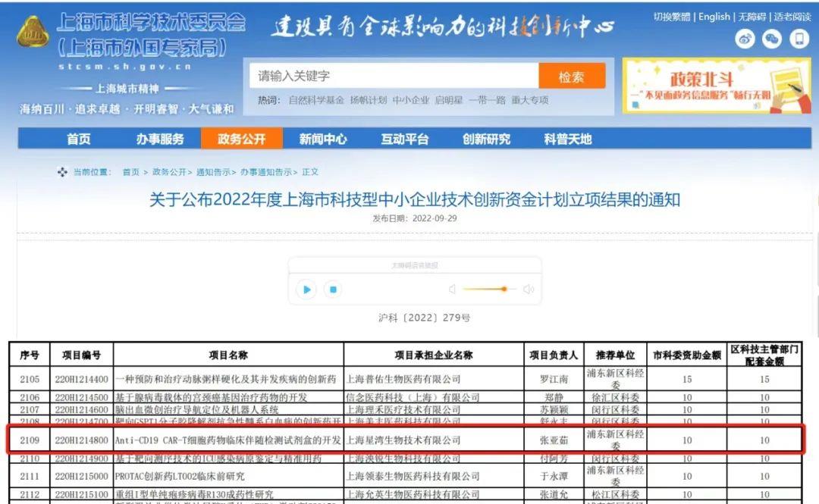Open the 新闻中心 navigation tab

323,139
